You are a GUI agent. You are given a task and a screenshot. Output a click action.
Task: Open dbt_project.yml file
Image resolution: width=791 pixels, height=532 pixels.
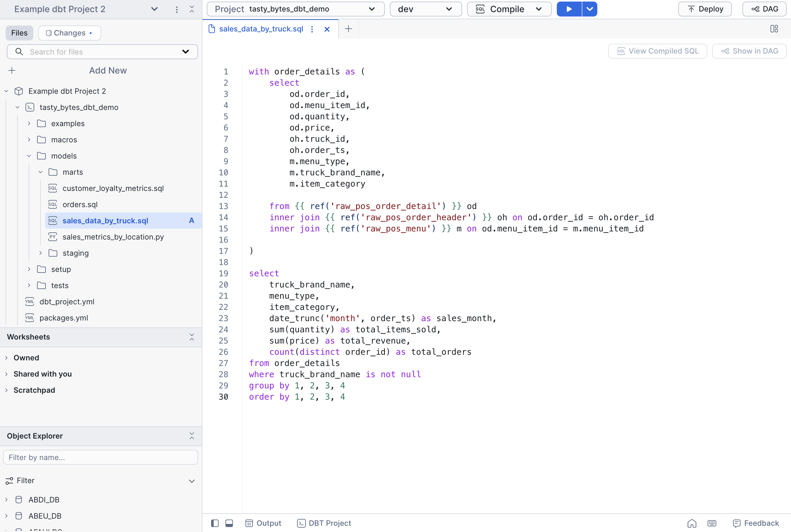click(x=67, y=302)
